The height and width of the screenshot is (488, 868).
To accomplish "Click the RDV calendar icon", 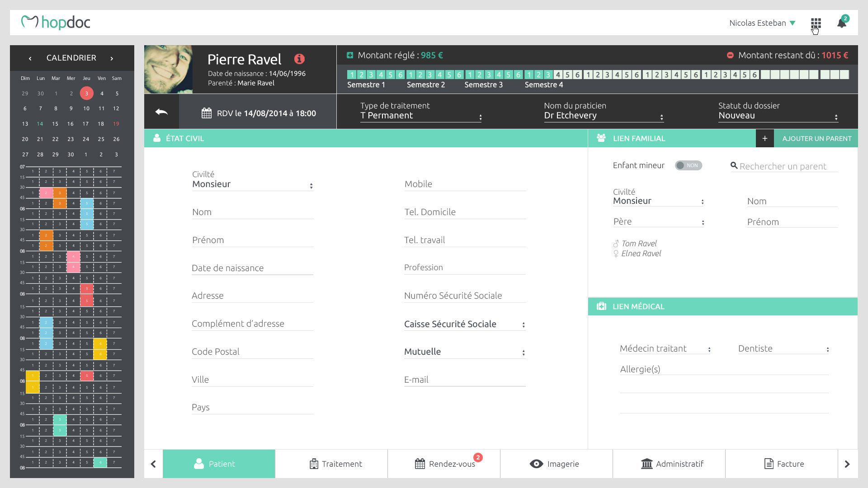I will [207, 113].
